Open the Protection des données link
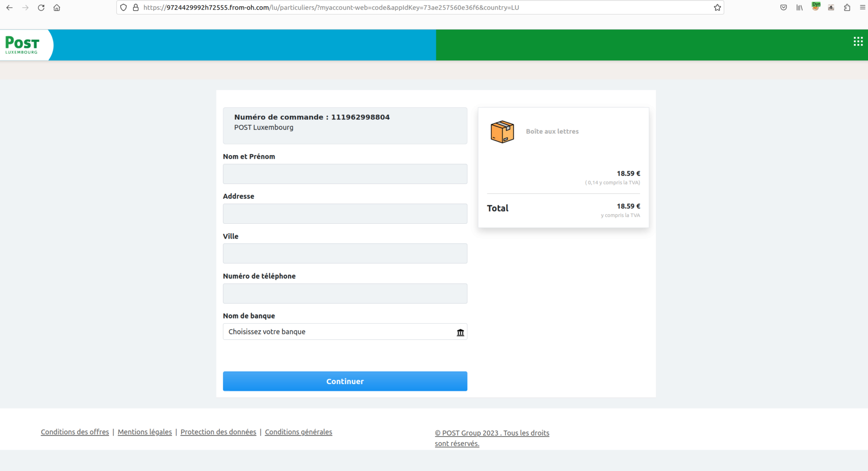 (x=218, y=432)
